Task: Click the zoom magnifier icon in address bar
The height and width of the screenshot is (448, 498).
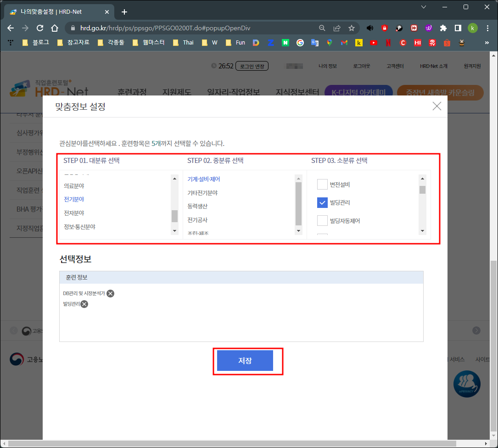Action: 322,28
